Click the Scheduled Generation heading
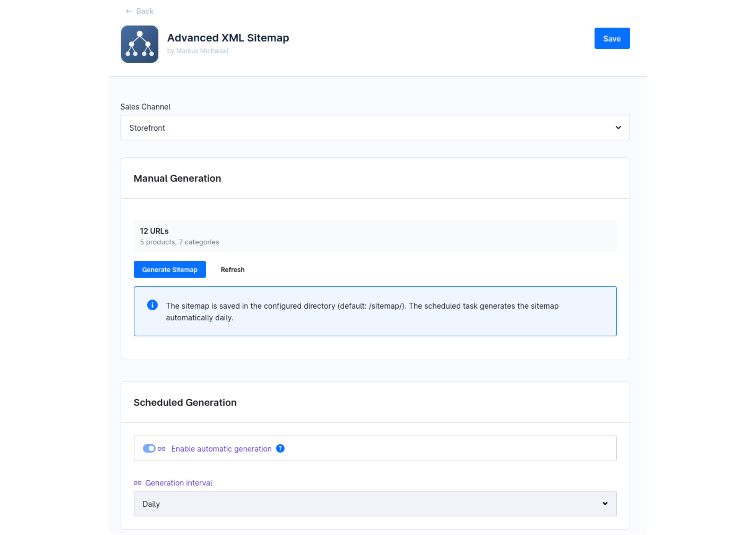Screen dimensions: 756x535 tap(185, 403)
